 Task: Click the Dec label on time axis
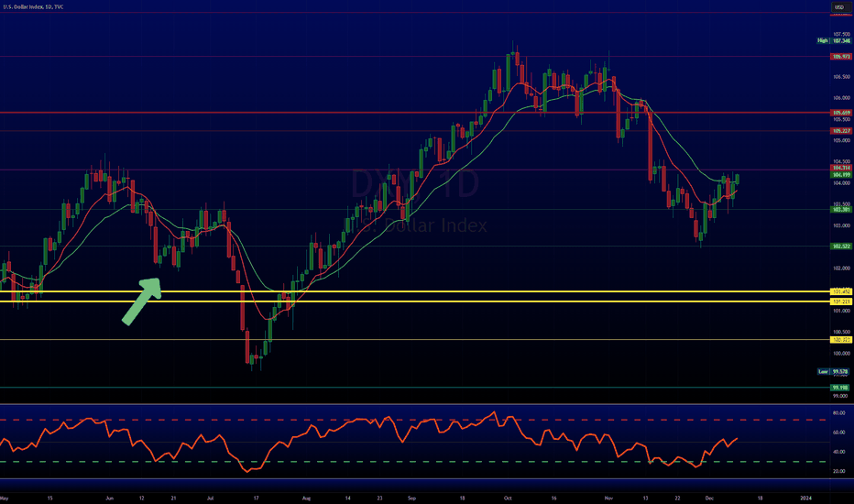pos(709,498)
